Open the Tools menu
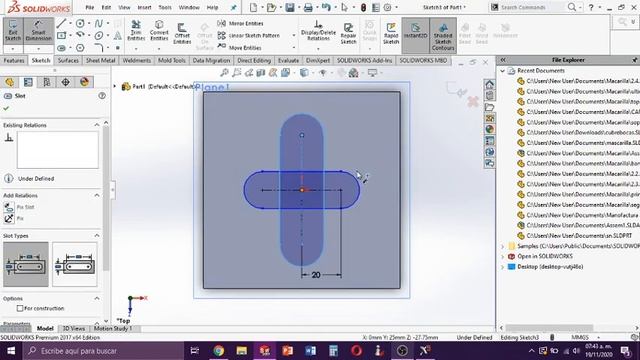 point(165,7)
